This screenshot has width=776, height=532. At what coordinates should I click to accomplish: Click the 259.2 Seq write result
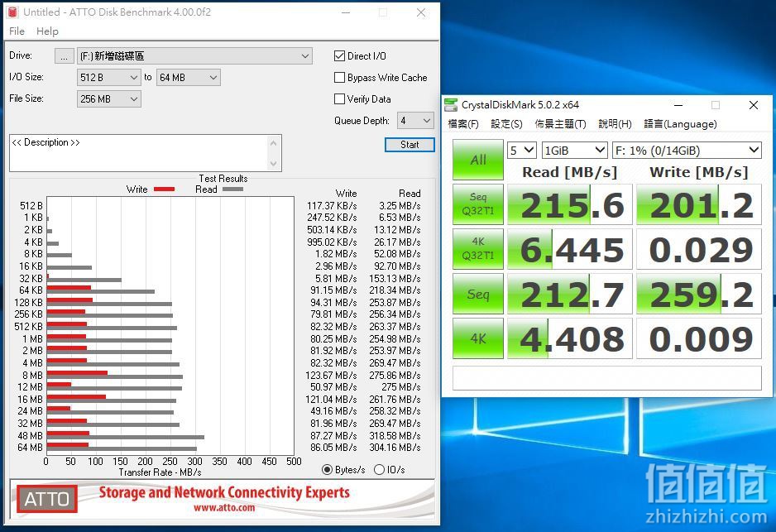pyautogui.click(x=699, y=294)
